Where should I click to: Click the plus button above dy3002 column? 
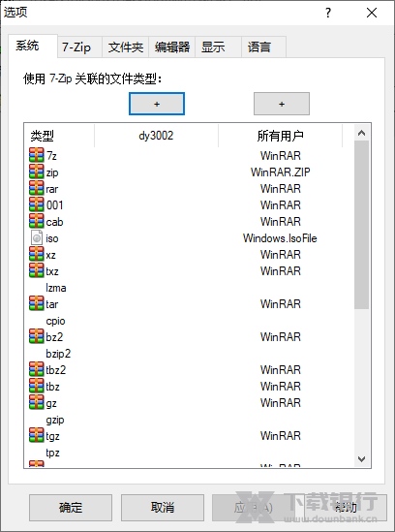[157, 104]
